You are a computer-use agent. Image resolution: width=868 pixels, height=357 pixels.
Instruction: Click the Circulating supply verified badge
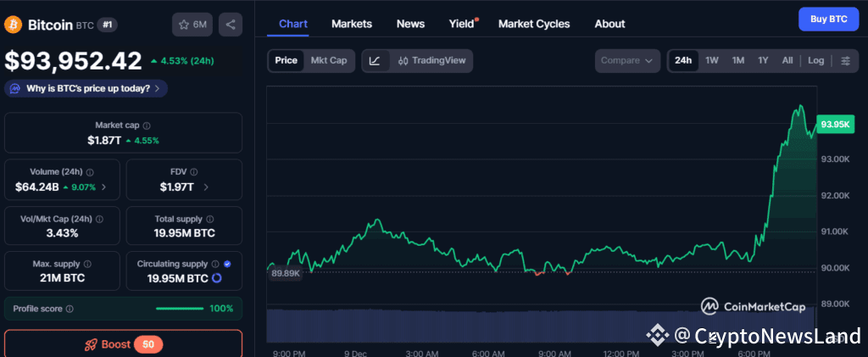coord(227,264)
